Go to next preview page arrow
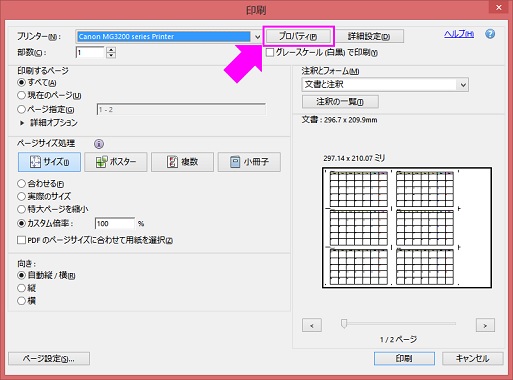 pyautogui.click(x=485, y=325)
